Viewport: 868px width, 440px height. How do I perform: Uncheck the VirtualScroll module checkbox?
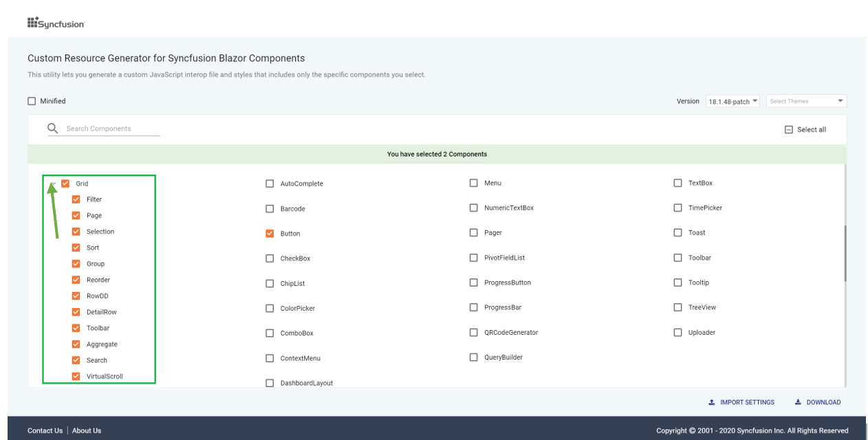(x=76, y=376)
